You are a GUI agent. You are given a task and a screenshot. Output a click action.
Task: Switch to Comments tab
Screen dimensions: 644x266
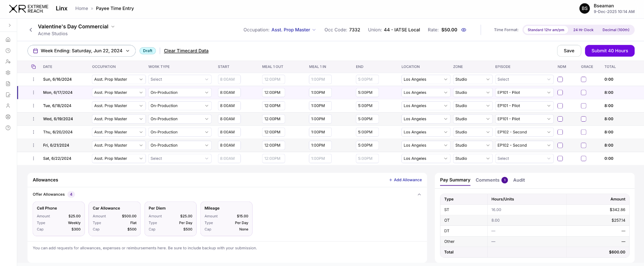point(491,180)
